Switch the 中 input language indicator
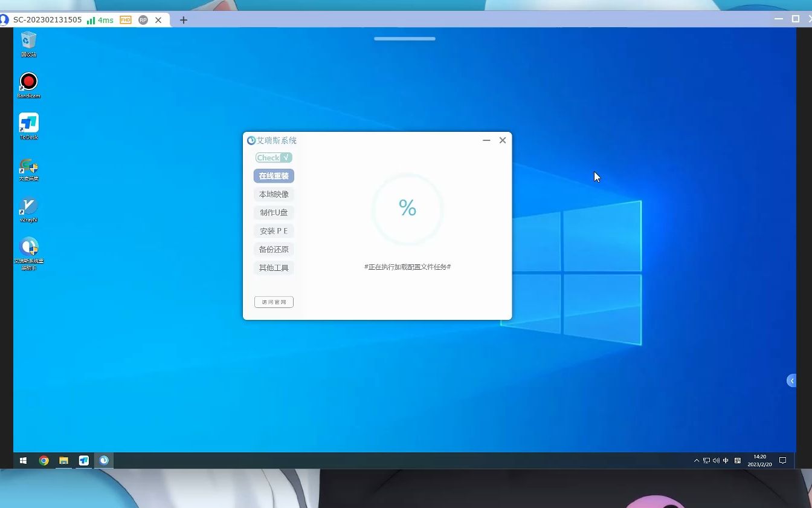Viewport: 812px width, 508px height. [726, 460]
